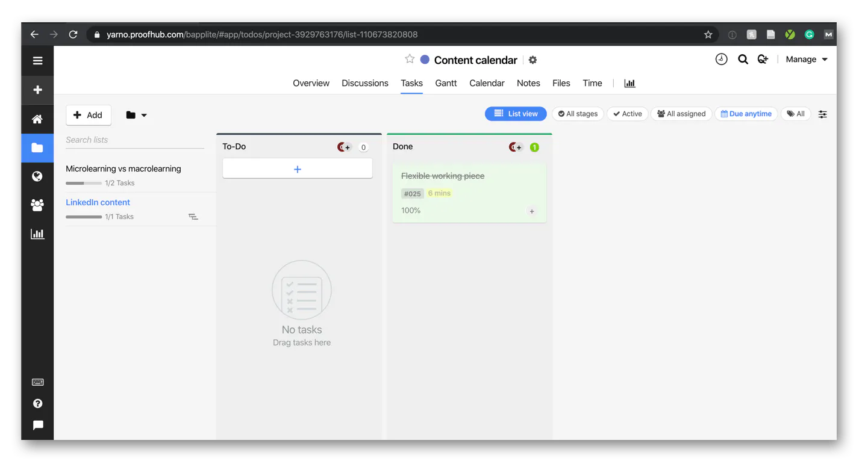Open filter settings sliders icon
Image resolution: width=868 pixels, height=464 pixels.
pyautogui.click(x=823, y=114)
